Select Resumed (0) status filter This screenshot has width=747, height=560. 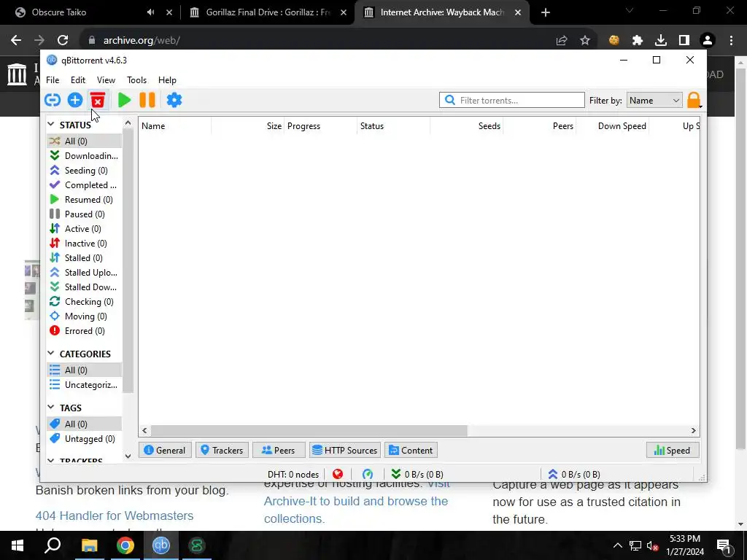85,200
